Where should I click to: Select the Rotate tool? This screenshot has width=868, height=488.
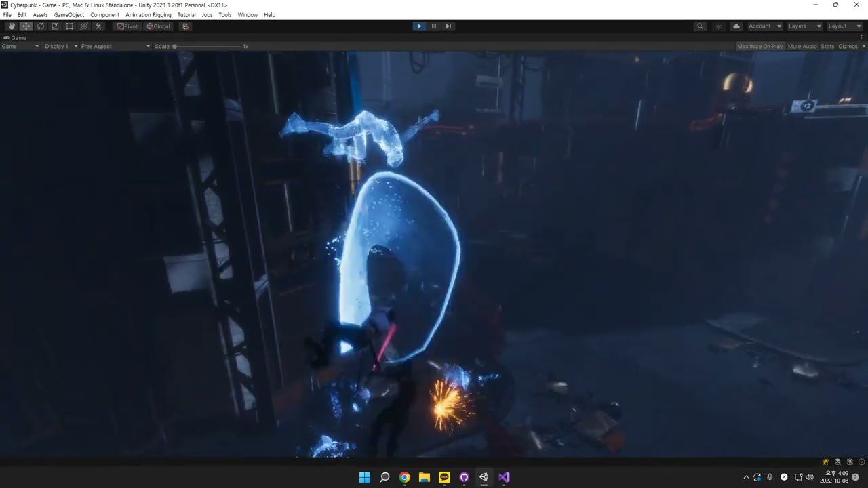coord(41,26)
